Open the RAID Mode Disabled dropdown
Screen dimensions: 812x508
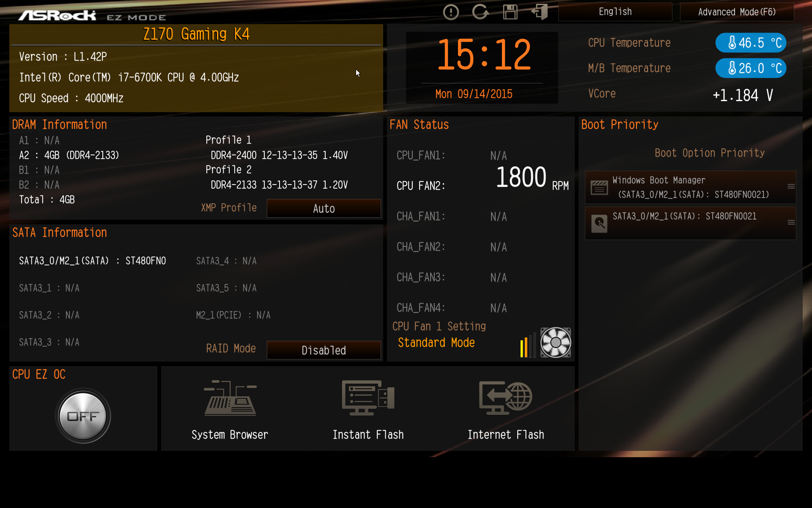(x=324, y=350)
